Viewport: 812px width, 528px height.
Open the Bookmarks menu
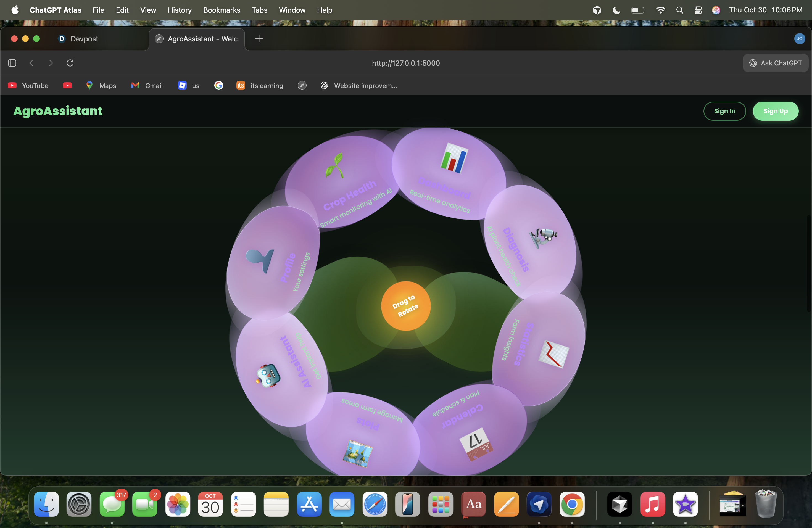coord(222,10)
